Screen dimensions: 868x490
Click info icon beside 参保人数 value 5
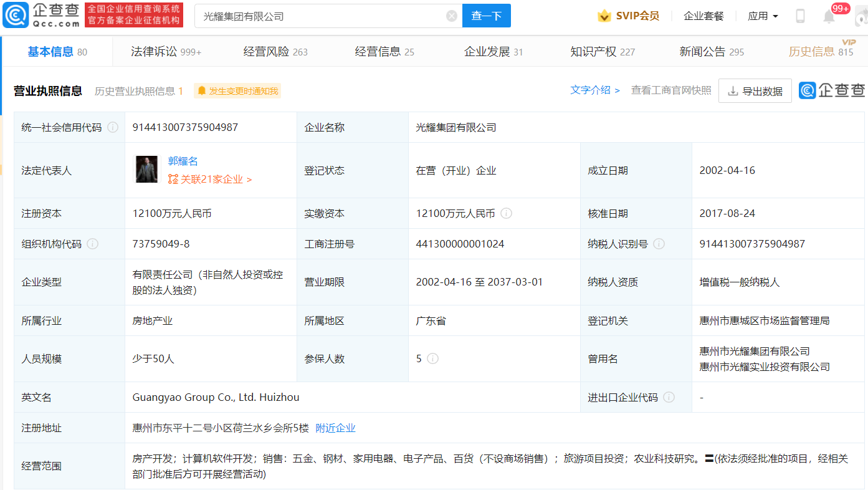click(432, 358)
